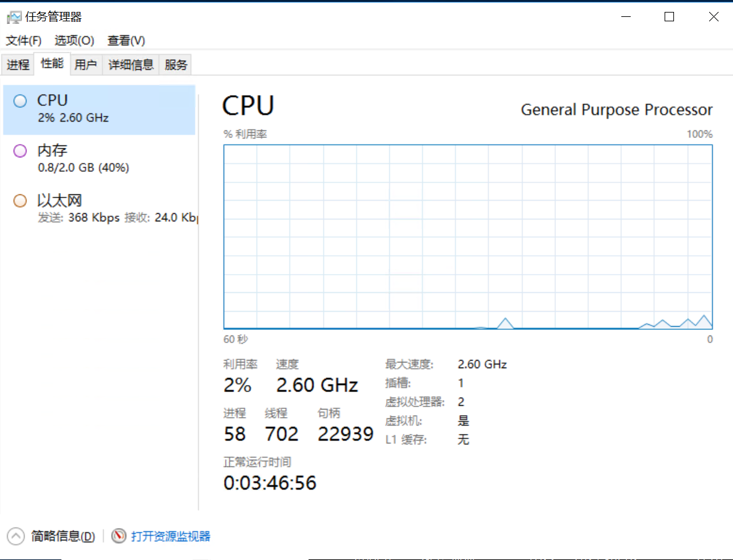Click the orange 以太网 circle icon

point(20,201)
